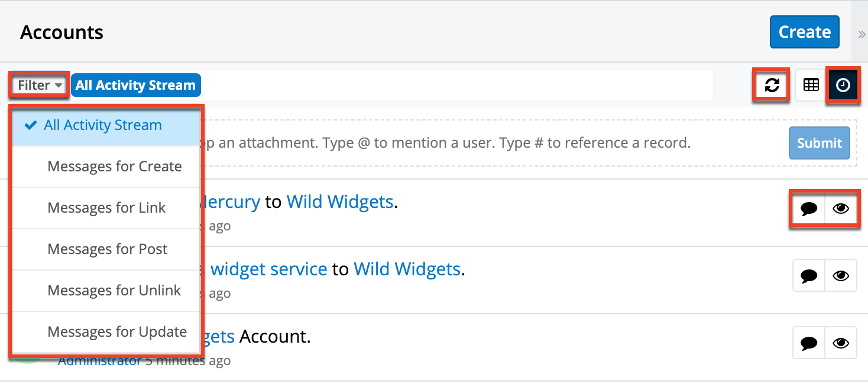
Task: Switch to list view grid icon
Action: 811,86
